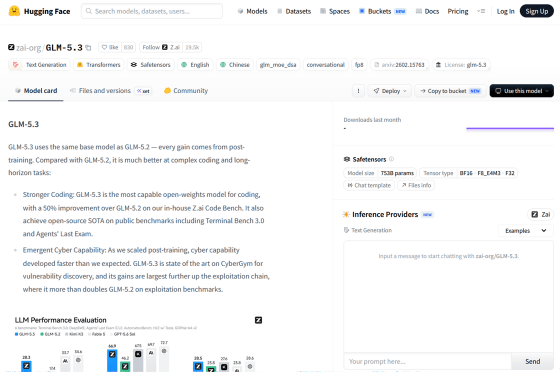Image resolution: width=560 pixels, height=372 pixels.
Task: Click the 830 likes count
Action: click(128, 47)
